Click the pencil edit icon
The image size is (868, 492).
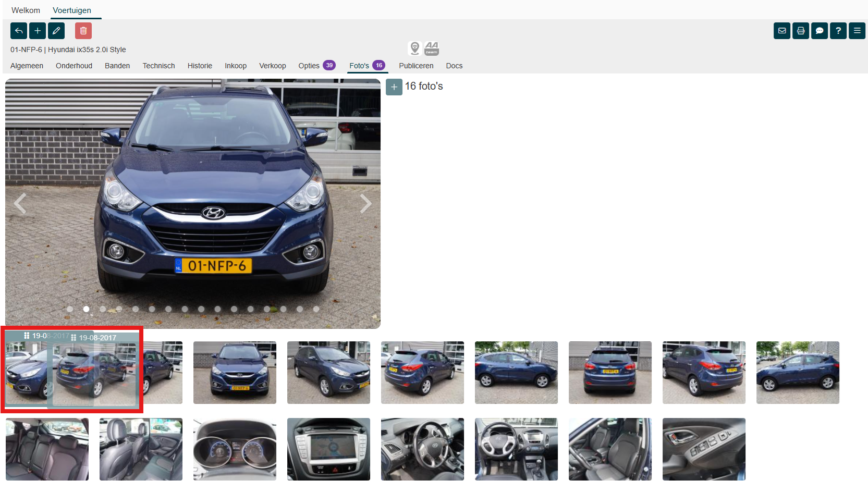56,31
